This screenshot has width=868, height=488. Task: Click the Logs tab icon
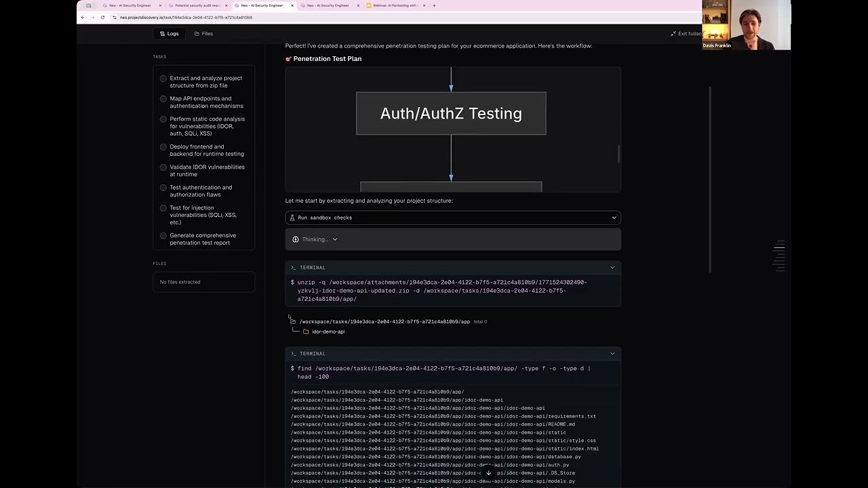tap(162, 34)
